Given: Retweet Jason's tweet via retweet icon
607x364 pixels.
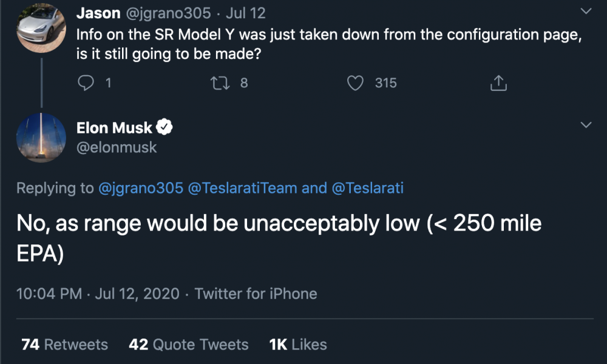Looking at the screenshot, I should (220, 83).
